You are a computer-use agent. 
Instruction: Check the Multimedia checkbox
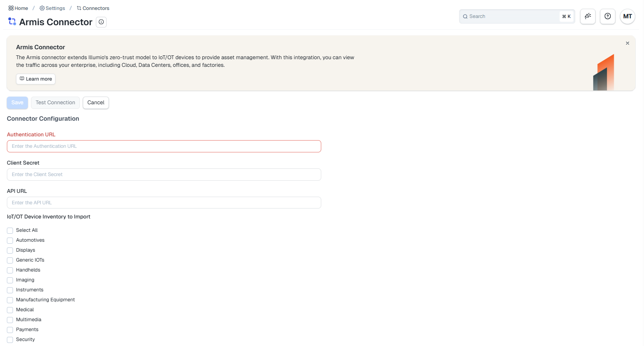(x=10, y=320)
